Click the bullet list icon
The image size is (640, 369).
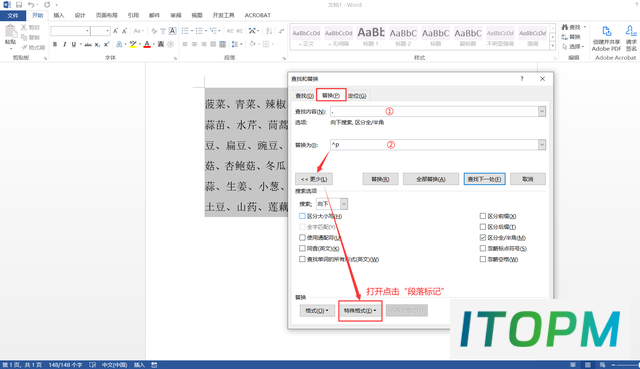click(x=185, y=31)
